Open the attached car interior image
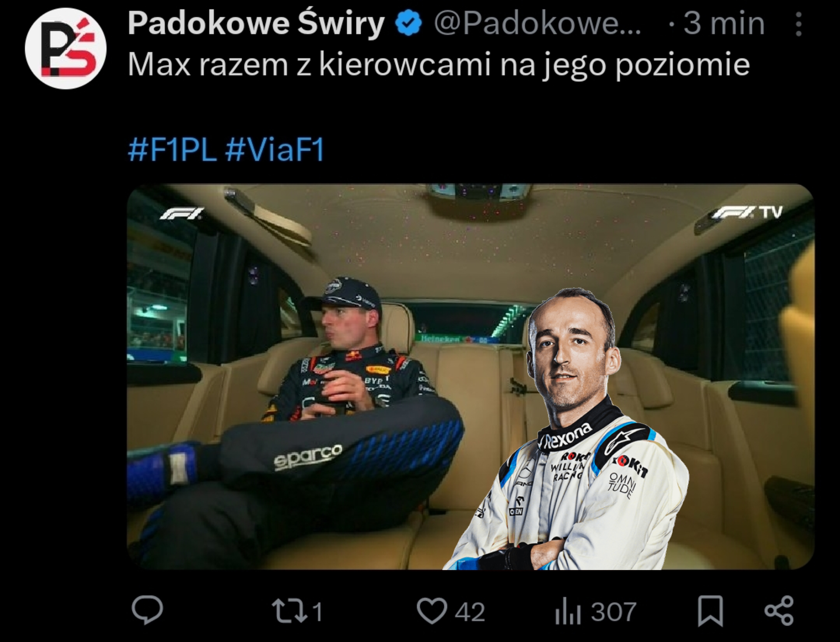The image size is (840, 642). [471, 377]
